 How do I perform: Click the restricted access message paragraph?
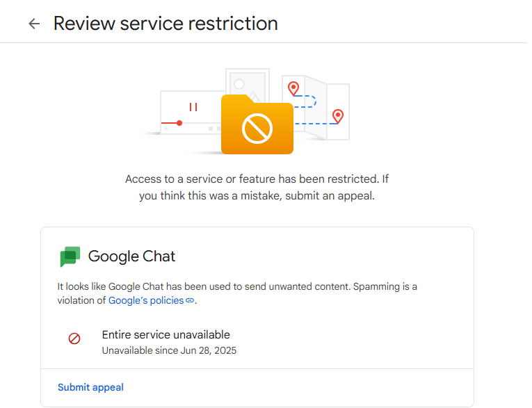(257, 187)
